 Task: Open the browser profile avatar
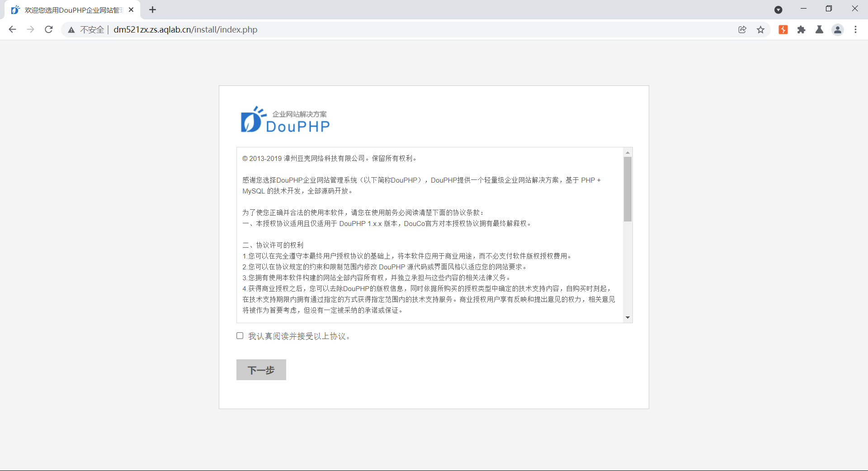838,29
